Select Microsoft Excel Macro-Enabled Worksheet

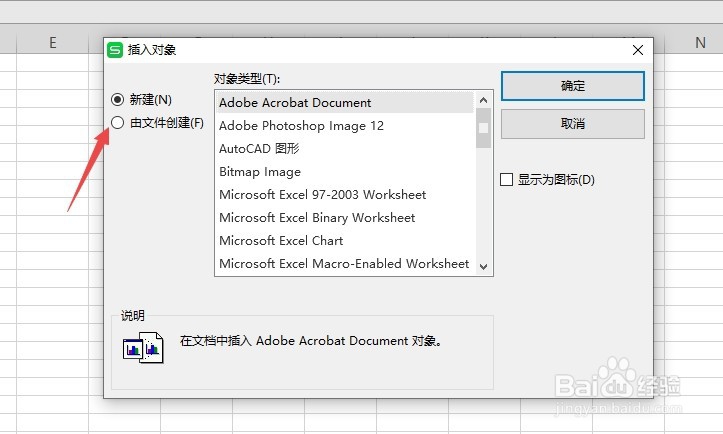345,264
